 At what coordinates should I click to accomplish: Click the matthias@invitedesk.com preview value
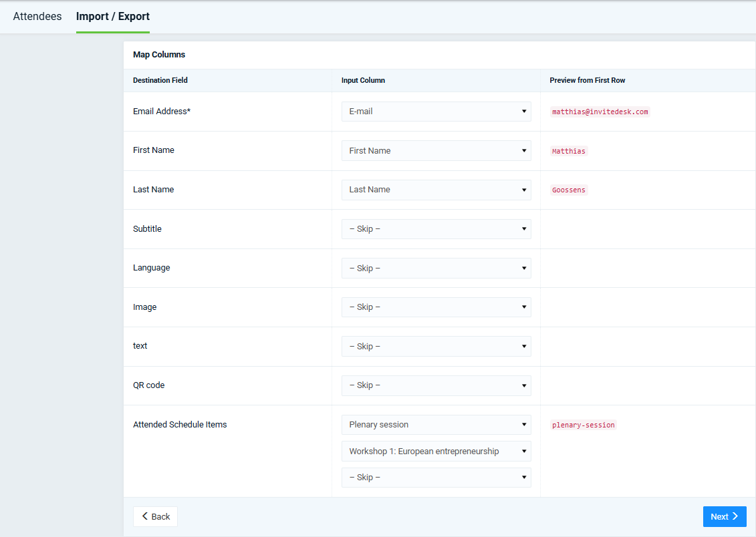point(600,112)
